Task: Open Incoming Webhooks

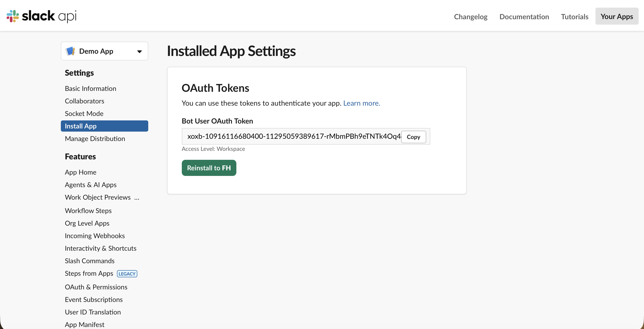Action: click(95, 236)
